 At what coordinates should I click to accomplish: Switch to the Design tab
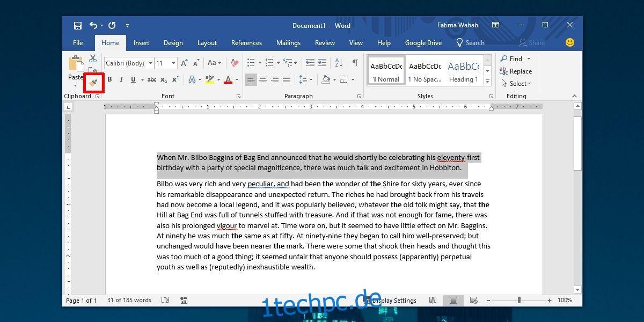(173, 43)
